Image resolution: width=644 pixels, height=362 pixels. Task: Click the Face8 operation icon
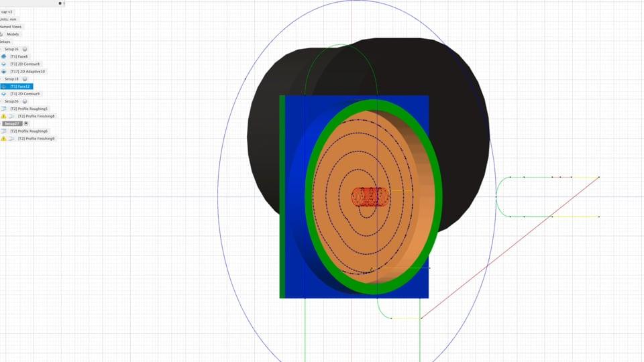[x=4, y=56]
